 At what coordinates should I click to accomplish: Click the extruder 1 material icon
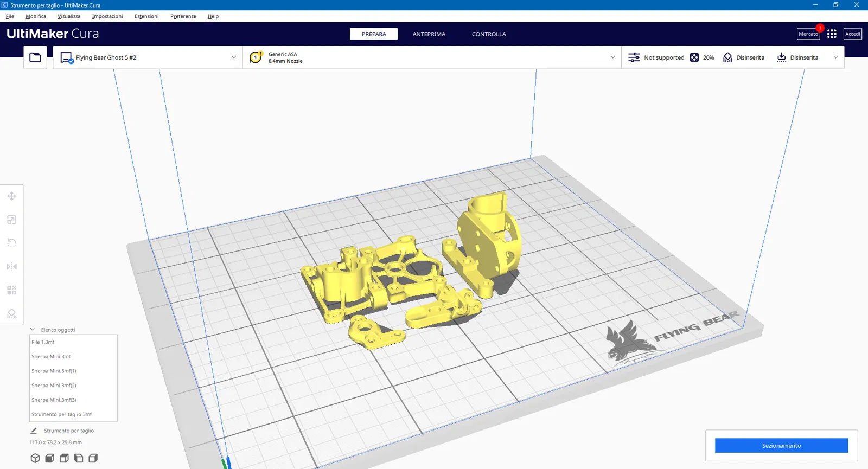point(256,57)
